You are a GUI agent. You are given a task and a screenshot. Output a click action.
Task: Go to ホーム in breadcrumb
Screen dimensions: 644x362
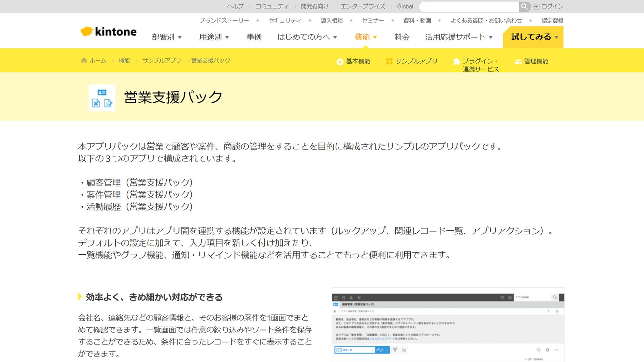(98, 61)
